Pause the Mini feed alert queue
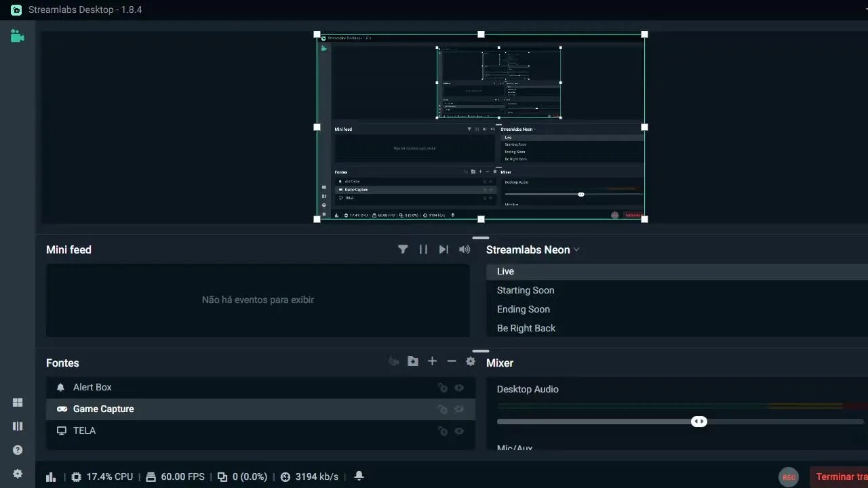This screenshot has height=488, width=868. click(x=423, y=249)
